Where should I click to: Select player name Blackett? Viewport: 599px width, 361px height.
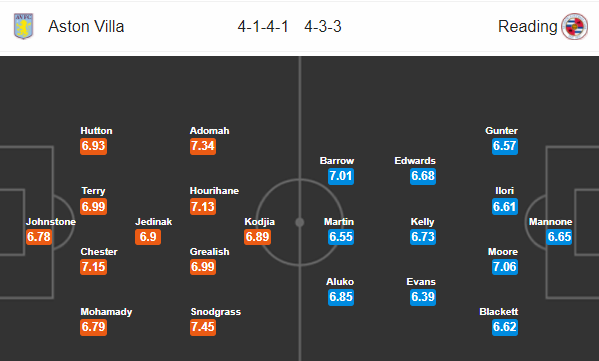pyautogui.click(x=499, y=312)
